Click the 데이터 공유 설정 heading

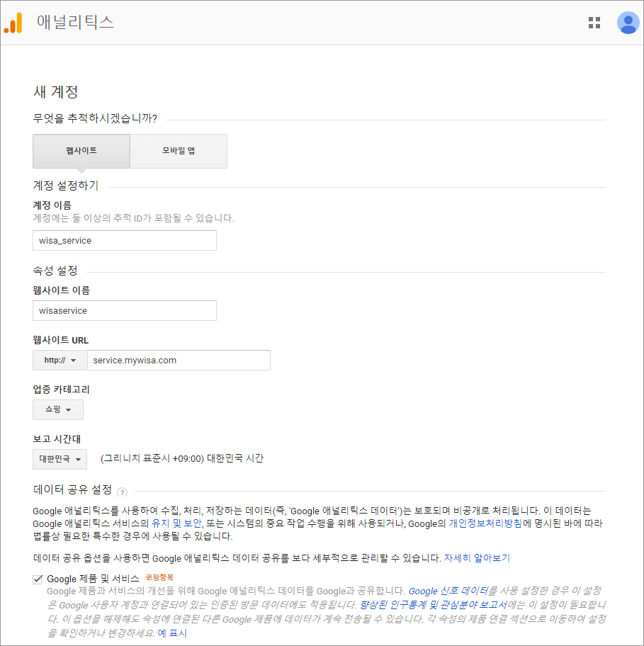point(72,489)
